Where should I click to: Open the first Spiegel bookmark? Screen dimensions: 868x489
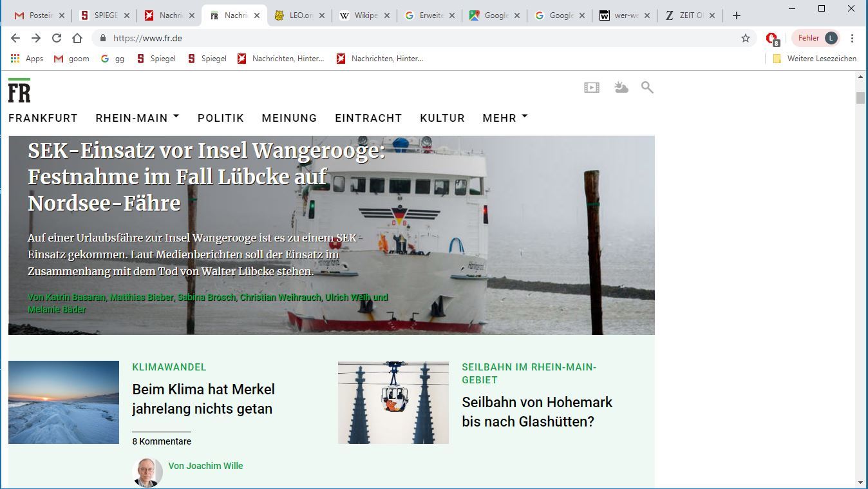[x=156, y=59]
